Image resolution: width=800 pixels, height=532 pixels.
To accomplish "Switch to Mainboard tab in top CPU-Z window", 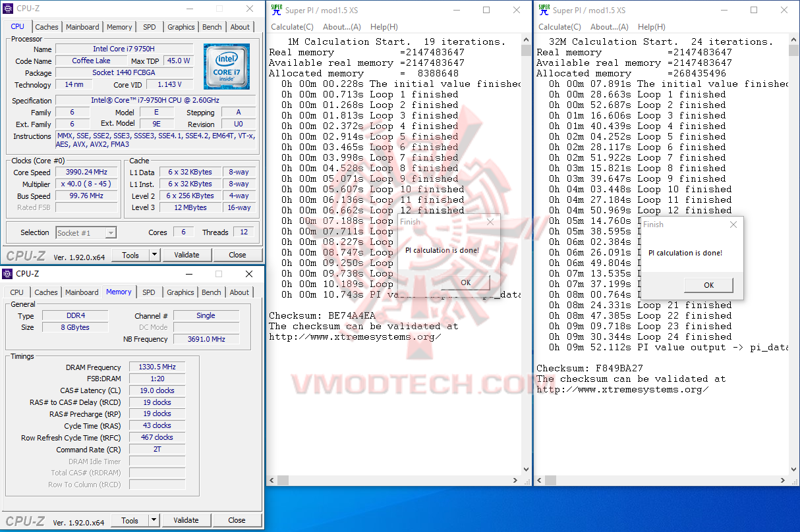I will (x=82, y=27).
